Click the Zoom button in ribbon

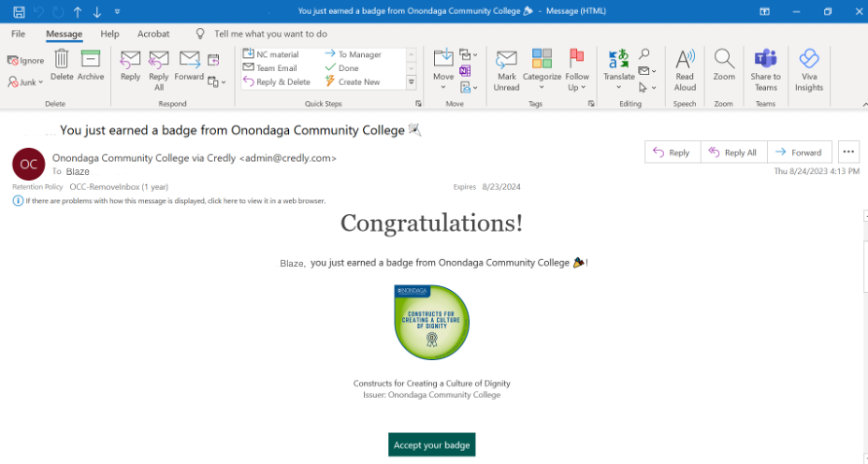coord(724,65)
